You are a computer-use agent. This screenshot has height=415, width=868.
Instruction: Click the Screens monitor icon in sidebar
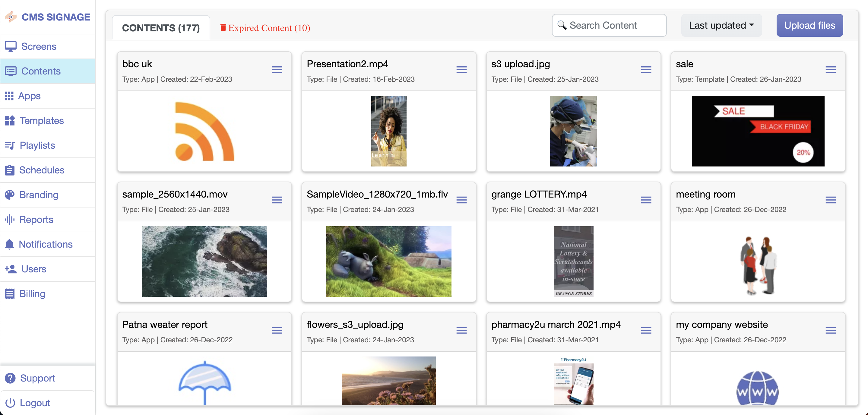(x=11, y=46)
